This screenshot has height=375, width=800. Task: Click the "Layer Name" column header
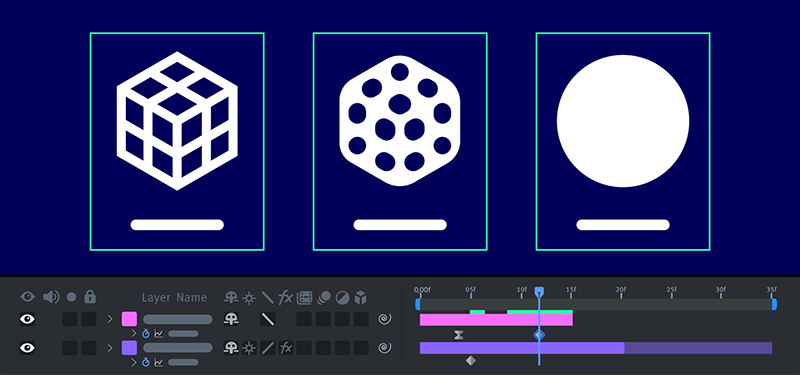[174, 297]
